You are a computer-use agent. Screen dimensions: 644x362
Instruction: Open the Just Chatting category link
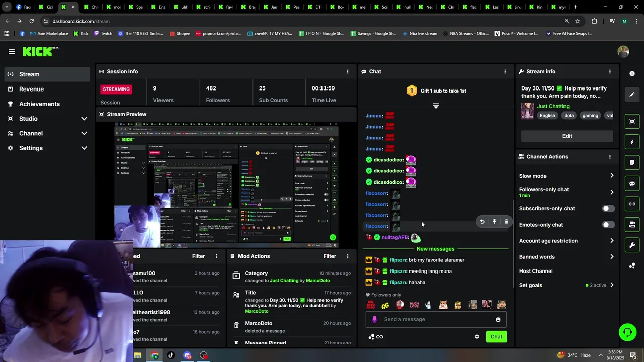(553, 106)
